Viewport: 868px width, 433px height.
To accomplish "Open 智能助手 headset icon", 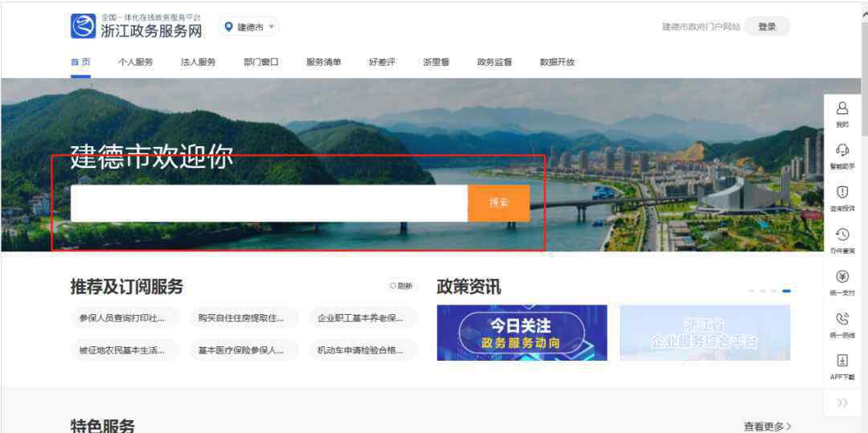I will tap(842, 150).
